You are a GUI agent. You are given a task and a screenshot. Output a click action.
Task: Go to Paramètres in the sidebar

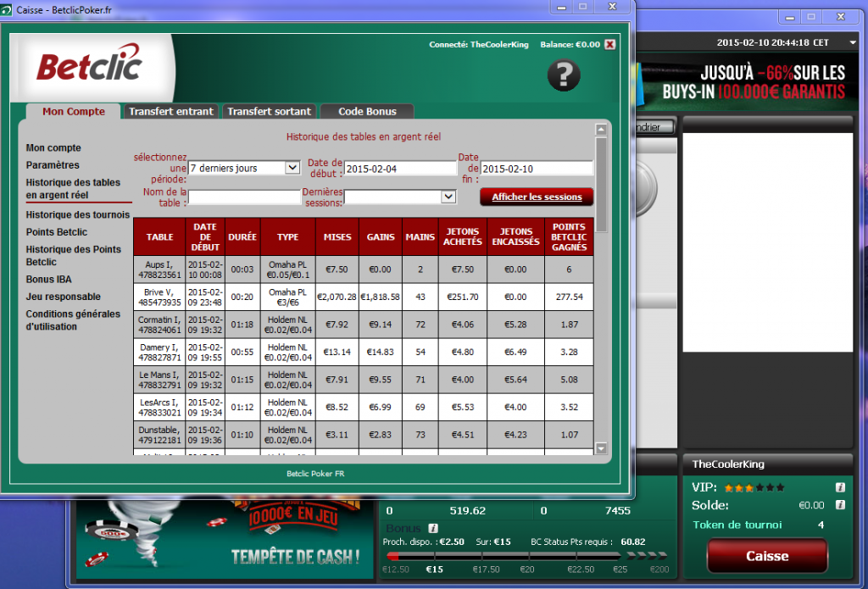[53, 165]
